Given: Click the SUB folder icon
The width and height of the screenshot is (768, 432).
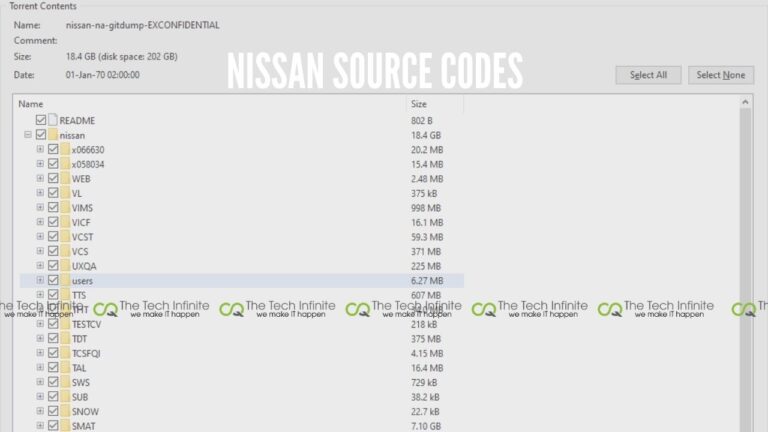Looking at the screenshot, I should pyautogui.click(x=65, y=397).
